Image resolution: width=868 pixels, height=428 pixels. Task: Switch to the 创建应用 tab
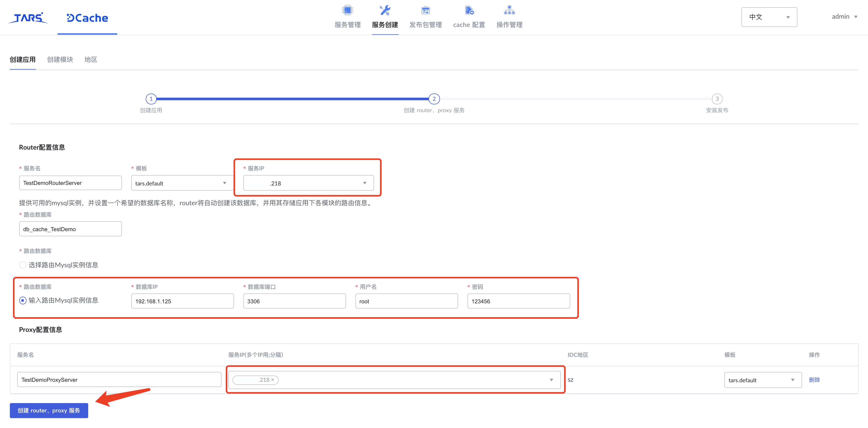click(x=23, y=60)
